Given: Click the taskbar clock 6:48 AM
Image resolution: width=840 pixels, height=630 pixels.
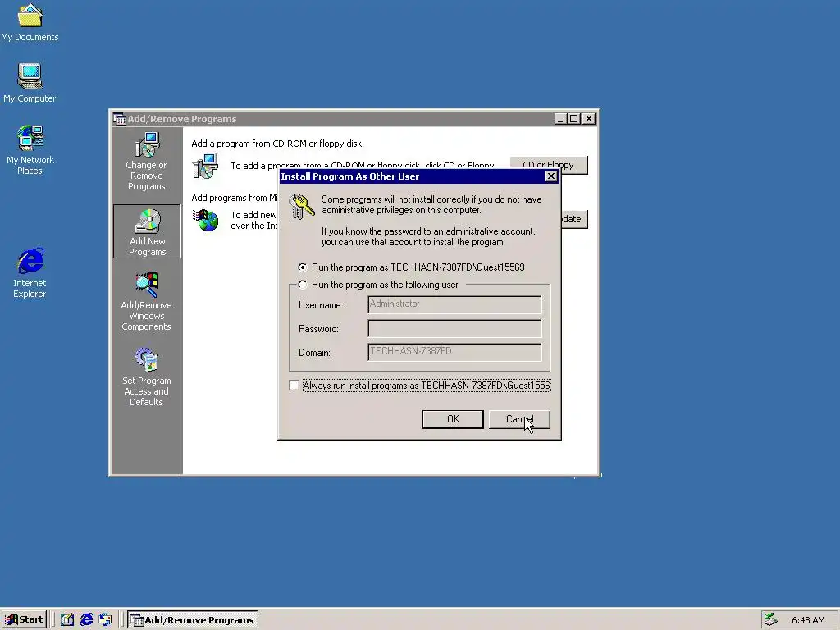Looking at the screenshot, I should coord(808,620).
